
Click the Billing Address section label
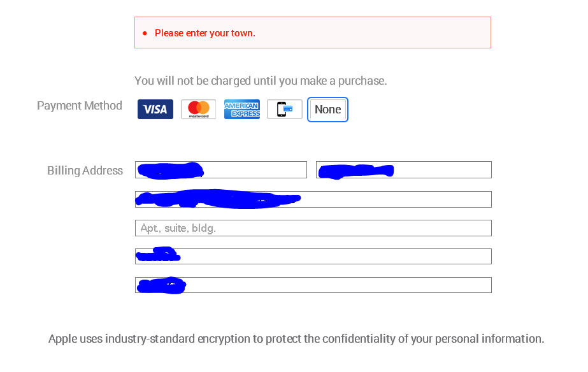pos(85,170)
